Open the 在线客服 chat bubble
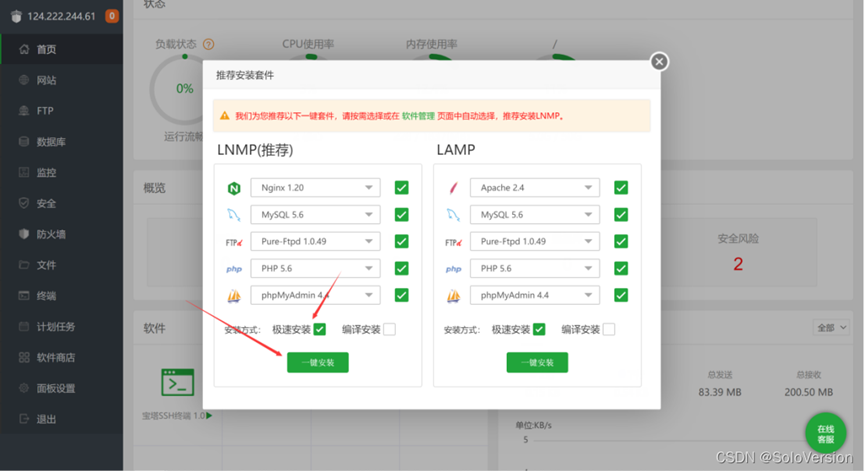This screenshot has height=471, width=865. click(825, 435)
